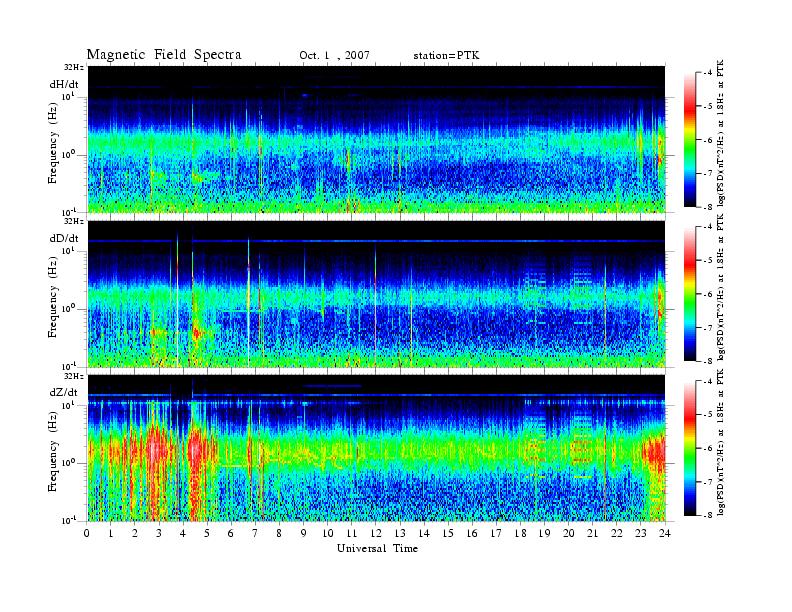
Task: Click the -6 value on dH/dt color scale
Action: (708, 140)
